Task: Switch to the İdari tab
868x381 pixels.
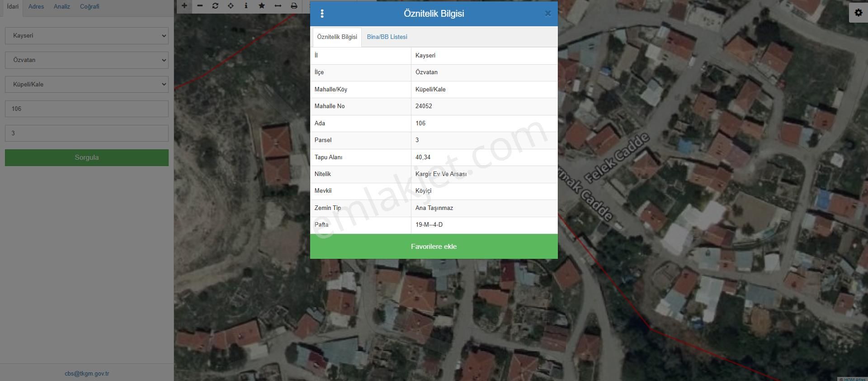Action: tap(13, 6)
